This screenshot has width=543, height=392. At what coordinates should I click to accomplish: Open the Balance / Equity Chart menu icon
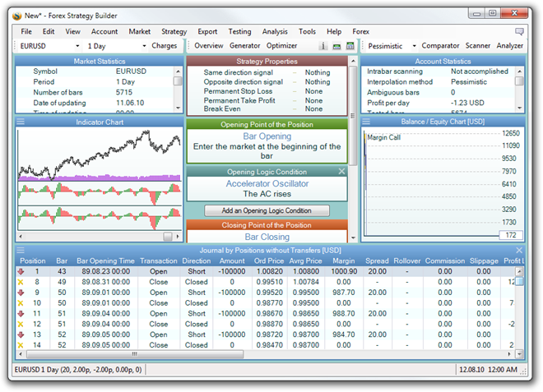(x=366, y=122)
